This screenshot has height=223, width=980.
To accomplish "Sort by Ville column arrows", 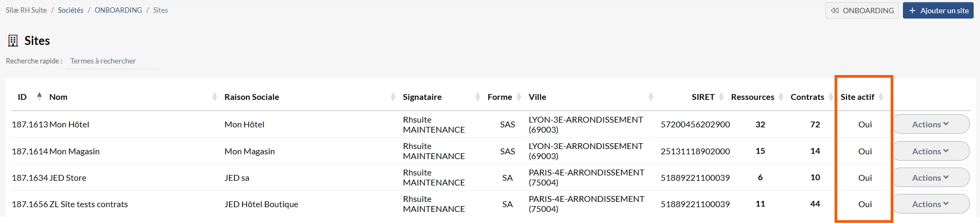I will point(651,97).
